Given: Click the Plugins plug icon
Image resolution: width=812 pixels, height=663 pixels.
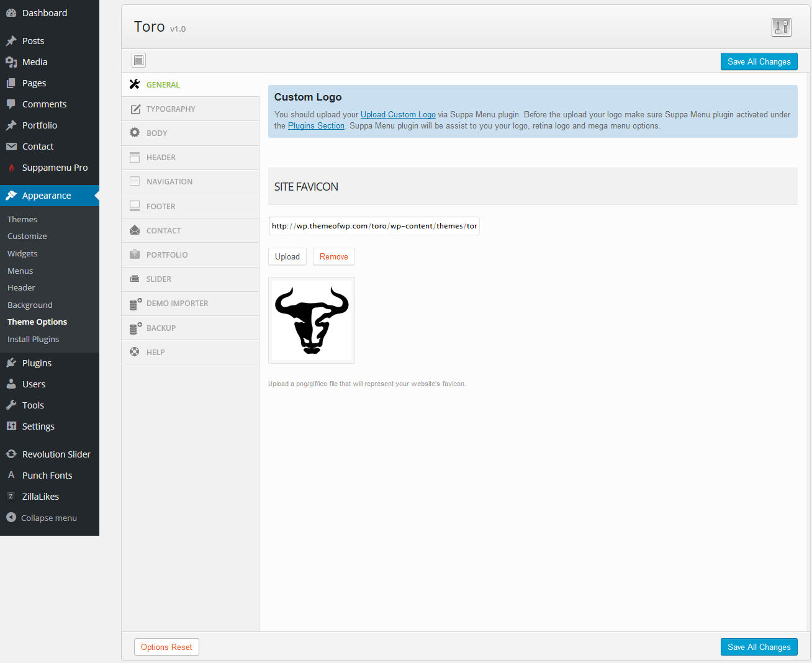Looking at the screenshot, I should coord(11,363).
